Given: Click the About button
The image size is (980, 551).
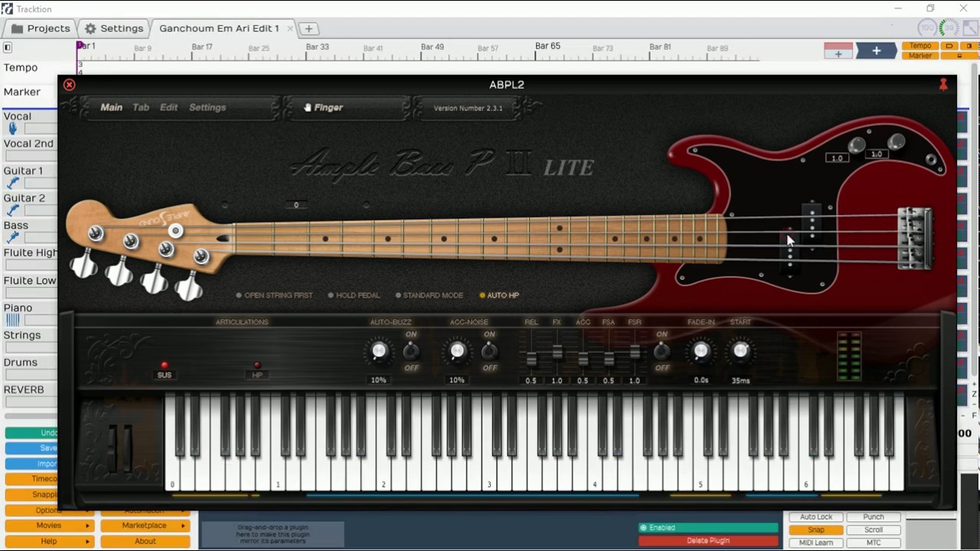Looking at the screenshot, I should 145,542.
